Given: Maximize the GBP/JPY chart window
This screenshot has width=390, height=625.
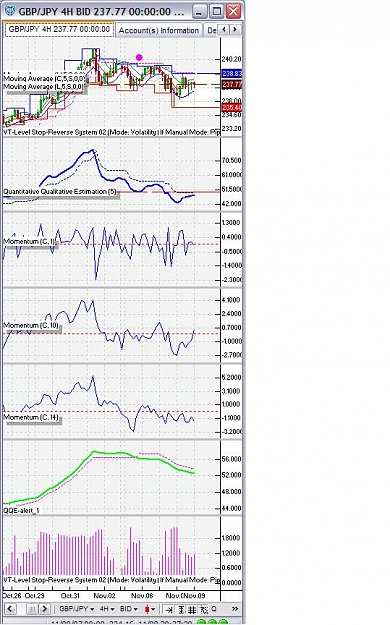Looking at the screenshot, I should click(217, 11).
